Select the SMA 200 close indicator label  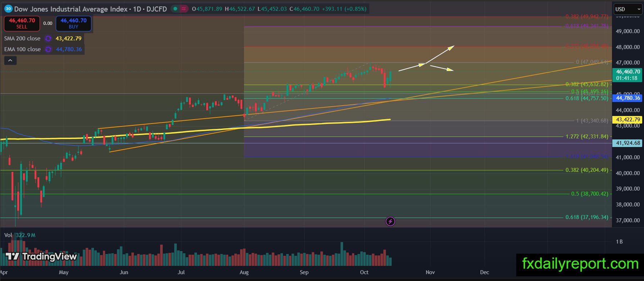point(22,39)
